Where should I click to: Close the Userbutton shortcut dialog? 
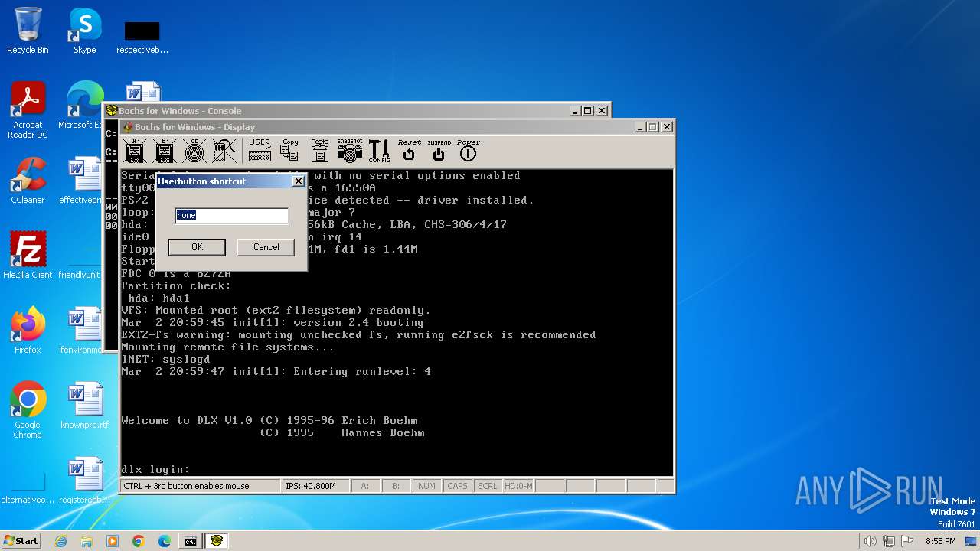coord(299,181)
